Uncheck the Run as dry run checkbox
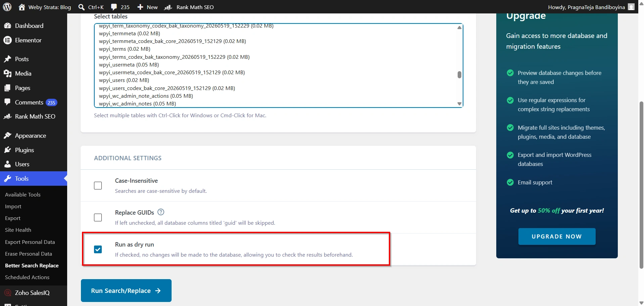 (x=98, y=249)
